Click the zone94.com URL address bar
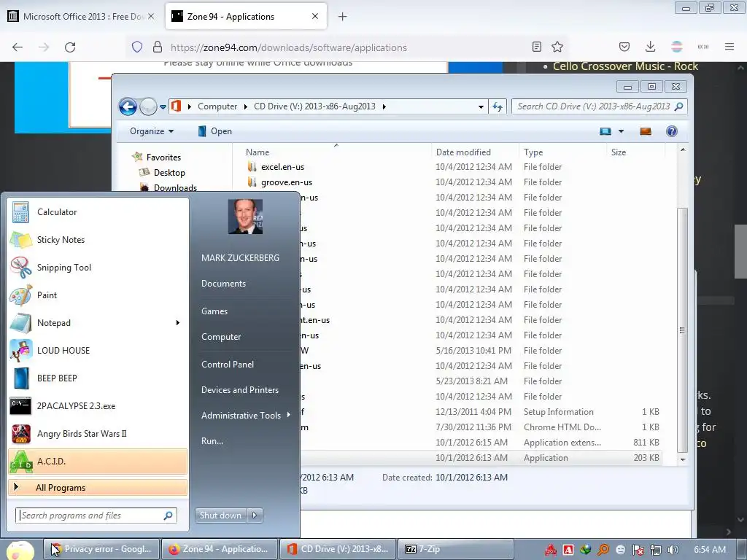This screenshot has width=747, height=560. pos(288,47)
